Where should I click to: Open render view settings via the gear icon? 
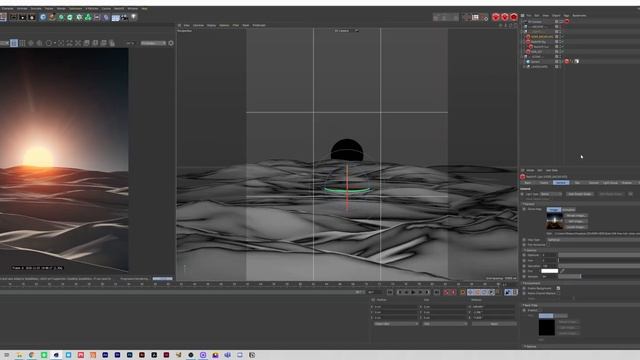(x=171, y=43)
